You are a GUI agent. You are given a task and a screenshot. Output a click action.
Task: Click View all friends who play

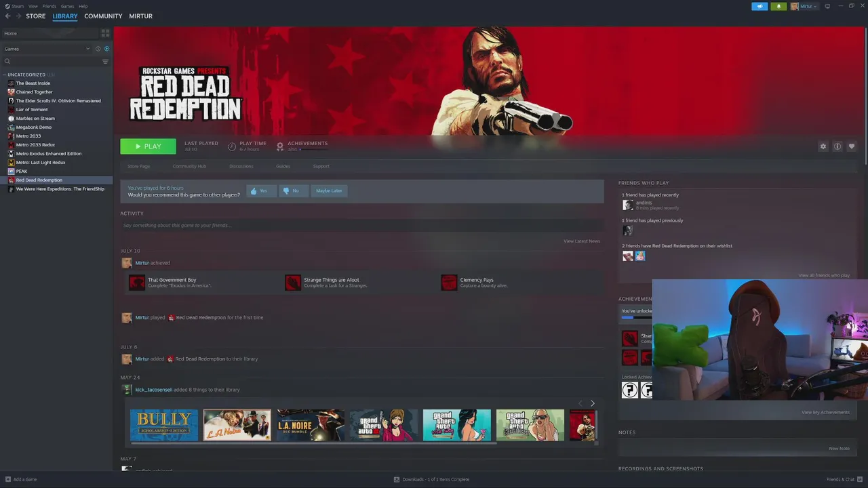pyautogui.click(x=824, y=275)
